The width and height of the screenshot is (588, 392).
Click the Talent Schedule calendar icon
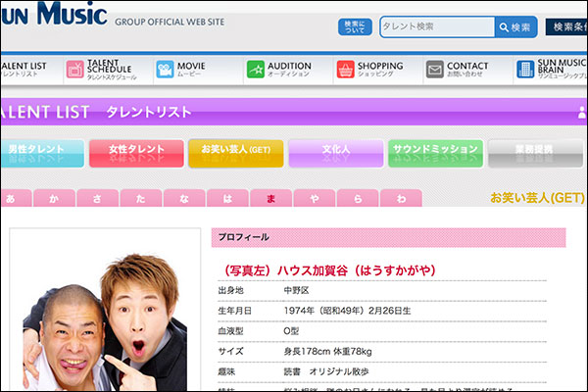coord(75,70)
